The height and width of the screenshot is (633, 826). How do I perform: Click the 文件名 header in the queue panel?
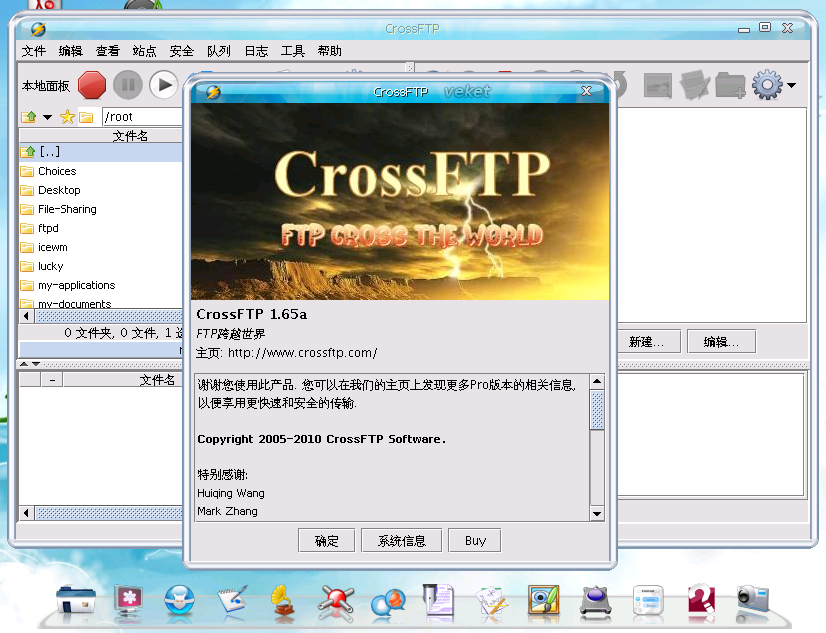[x=123, y=380]
